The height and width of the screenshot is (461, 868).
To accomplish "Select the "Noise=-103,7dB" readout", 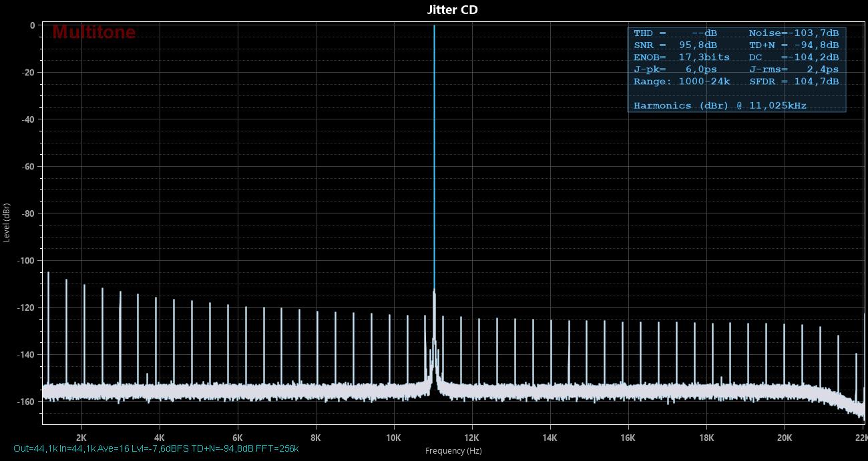I will pyautogui.click(x=794, y=33).
